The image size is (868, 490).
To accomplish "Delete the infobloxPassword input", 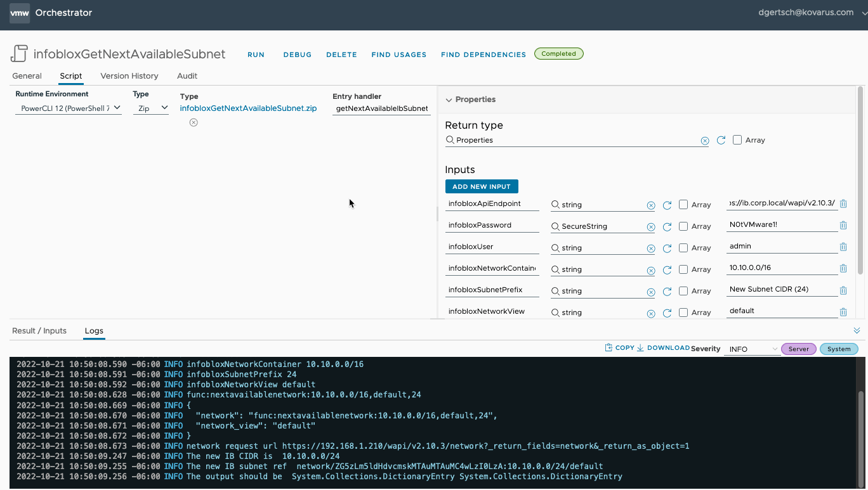I will pyautogui.click(x=843, y=226).
